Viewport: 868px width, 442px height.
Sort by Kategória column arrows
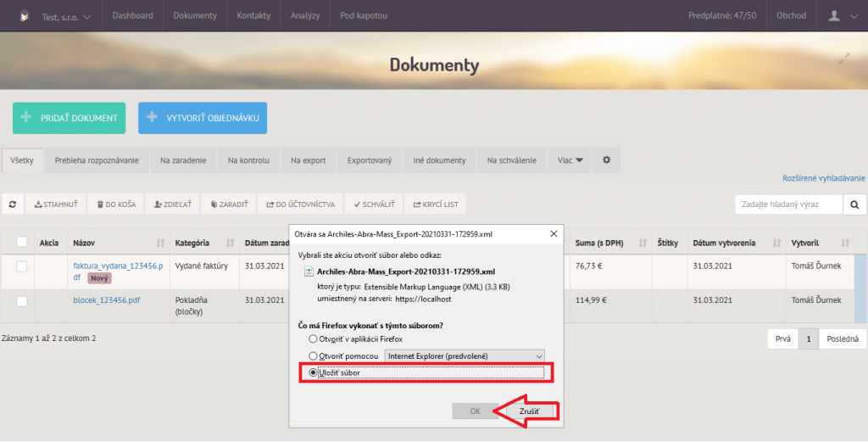click(x=231, y=243)
